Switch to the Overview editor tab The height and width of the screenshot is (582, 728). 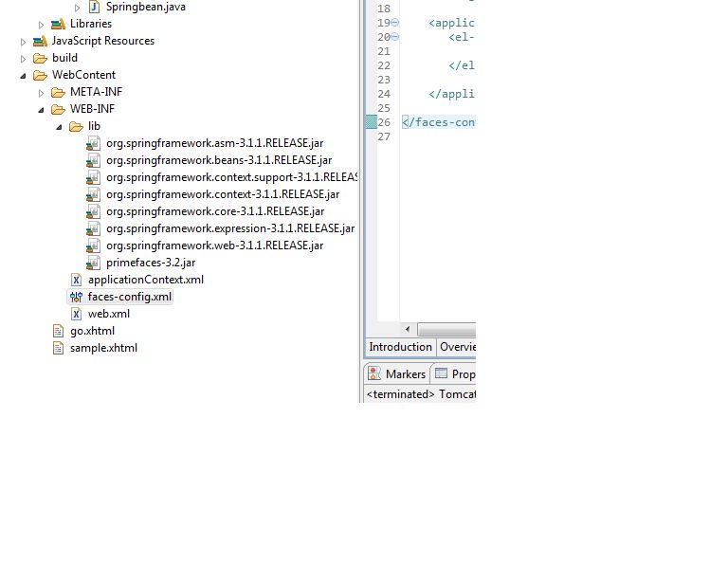point(457,347)
